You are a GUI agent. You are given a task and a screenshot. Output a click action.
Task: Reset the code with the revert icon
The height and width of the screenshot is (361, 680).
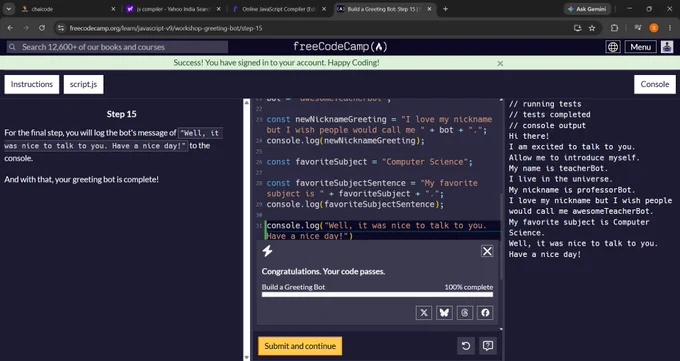pyautogui.click(x=466, y=346)
